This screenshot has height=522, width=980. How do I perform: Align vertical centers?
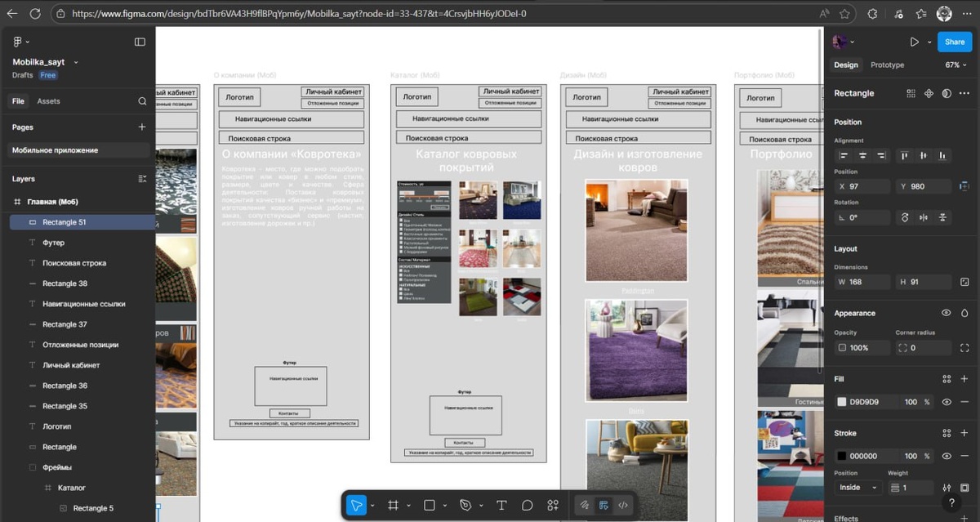click(924, 155)
